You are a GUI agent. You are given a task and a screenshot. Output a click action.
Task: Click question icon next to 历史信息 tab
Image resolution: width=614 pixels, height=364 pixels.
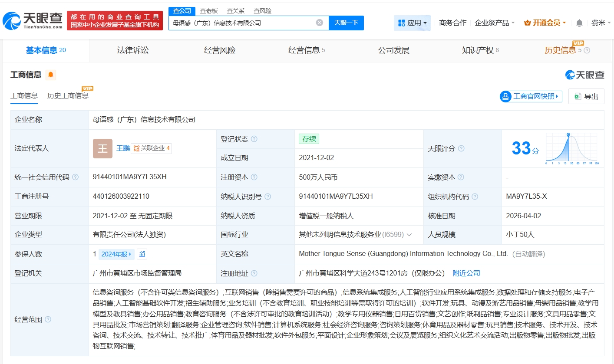point(587,51)
